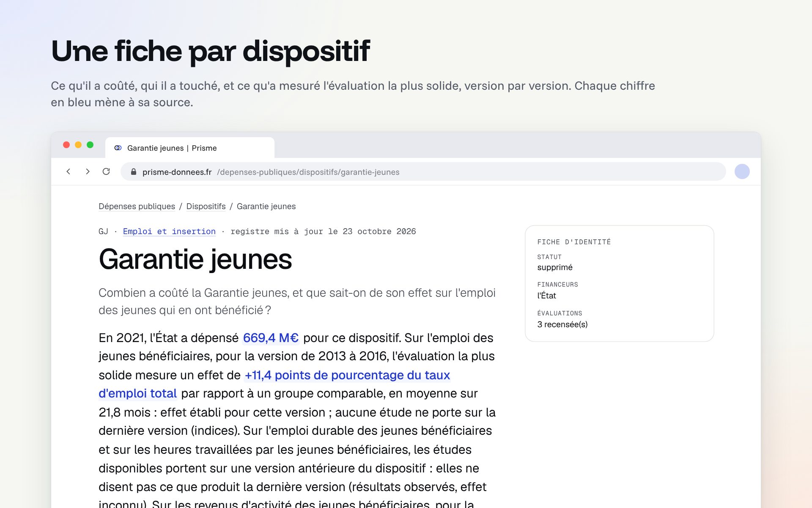Click the ÉVALUATIONS label in identity card
The width and height of the screenshot is (812, 508).
[560, 313]
